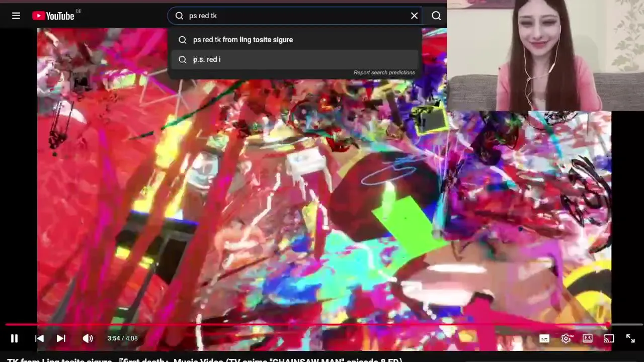Clear the search box with the X
Image resolution: width=644 pixels, height=362 pixels.
(x=414, y=16)
